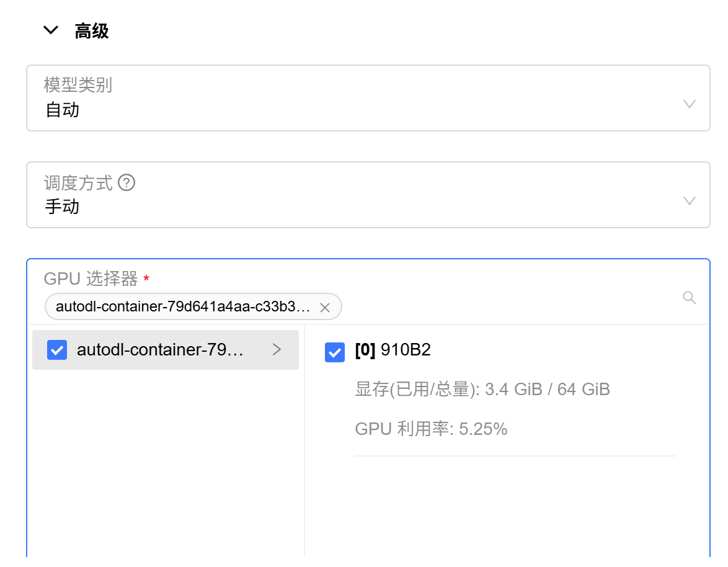Image resolution: width=728 pixels, height=567 pixels.
Task: Click the 调度方式 help question-mark icon
Action: click(x=127, y=183)
